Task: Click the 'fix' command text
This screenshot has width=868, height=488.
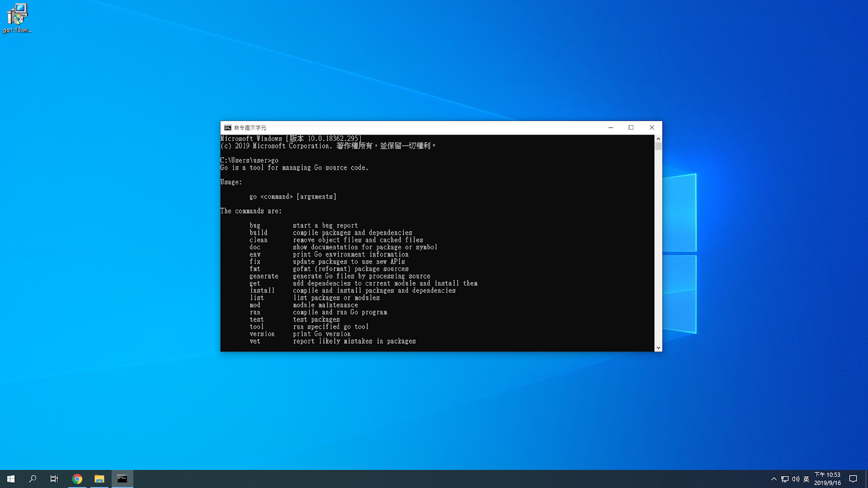Action: (255, 262)
